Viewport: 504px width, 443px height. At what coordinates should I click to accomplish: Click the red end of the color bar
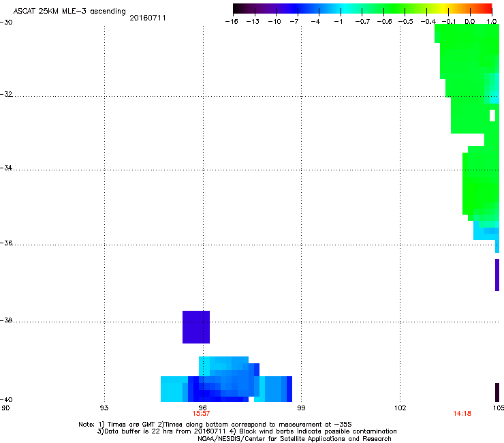(488, 8)
